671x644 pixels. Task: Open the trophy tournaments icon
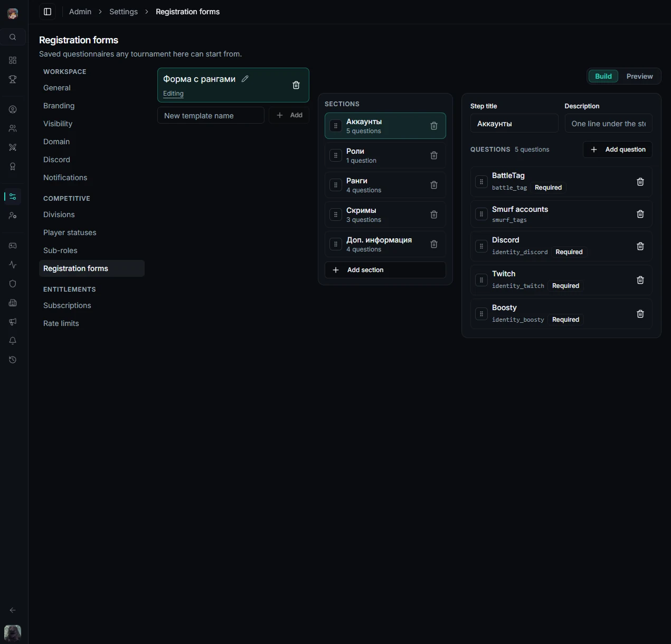click(x=13, y=79)
